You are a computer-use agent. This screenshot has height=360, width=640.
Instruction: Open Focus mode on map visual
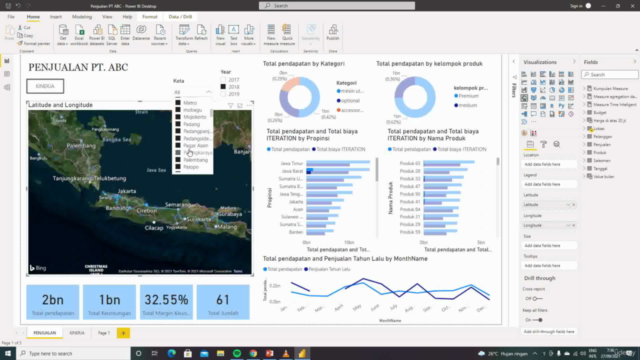click(240, 105)
